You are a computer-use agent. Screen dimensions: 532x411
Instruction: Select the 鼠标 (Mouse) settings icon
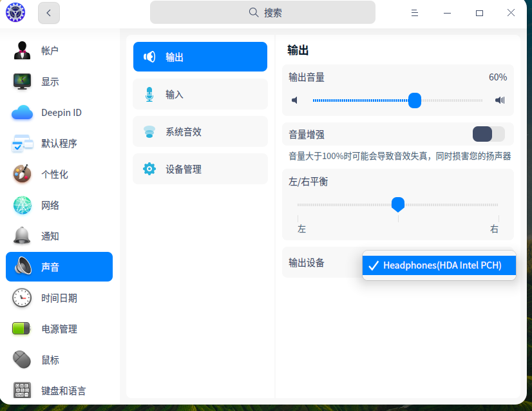tap(21, 359)
